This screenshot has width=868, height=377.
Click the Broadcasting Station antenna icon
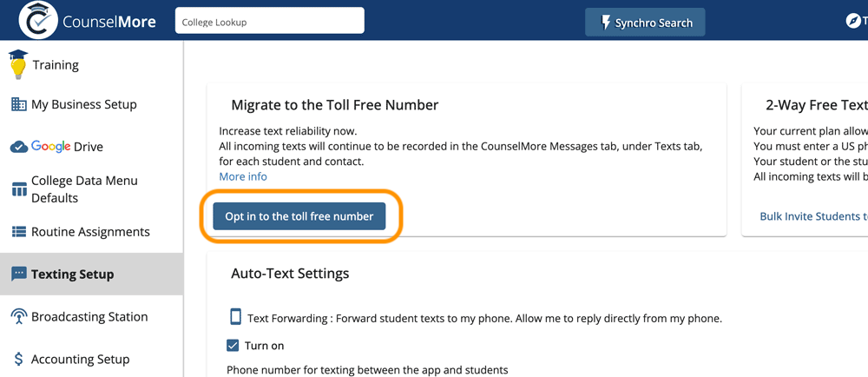pyautogui.click(x=19, y=317)
